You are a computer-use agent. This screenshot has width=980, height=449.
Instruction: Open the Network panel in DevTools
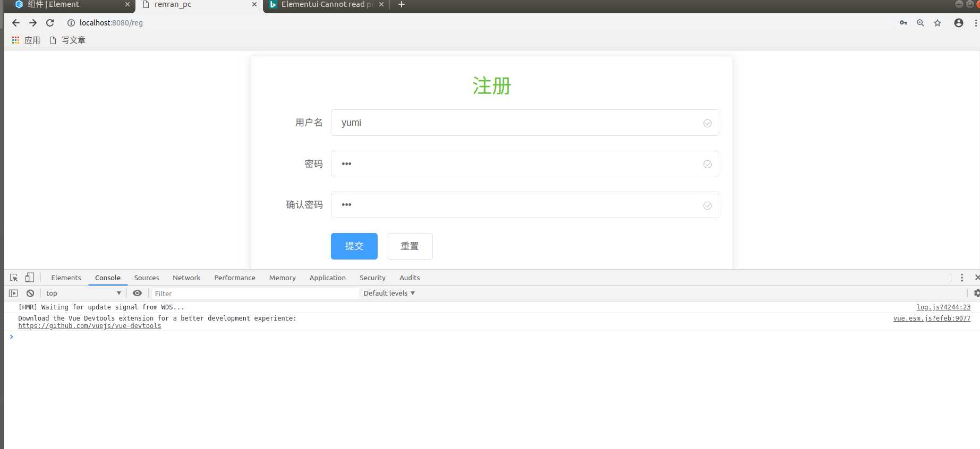tap(186, 278)
